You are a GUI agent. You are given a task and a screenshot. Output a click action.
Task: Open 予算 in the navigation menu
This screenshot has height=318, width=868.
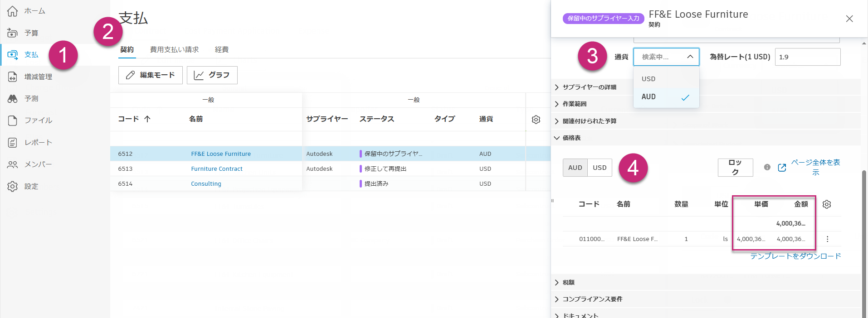coord(31,33)
